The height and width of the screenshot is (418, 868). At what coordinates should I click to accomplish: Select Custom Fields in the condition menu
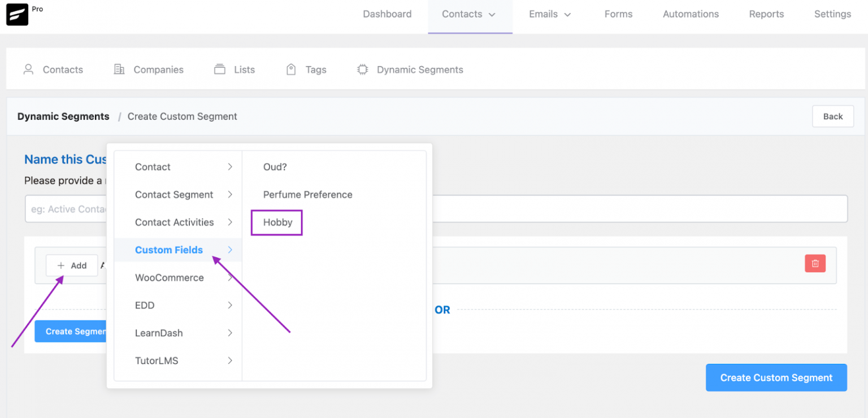pos(168,250)
